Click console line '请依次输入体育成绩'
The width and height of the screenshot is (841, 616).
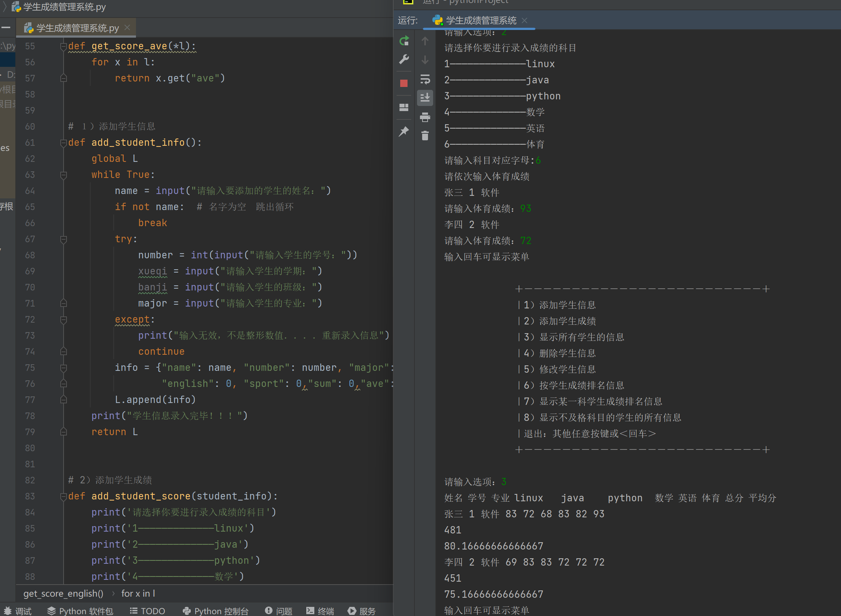487,176
